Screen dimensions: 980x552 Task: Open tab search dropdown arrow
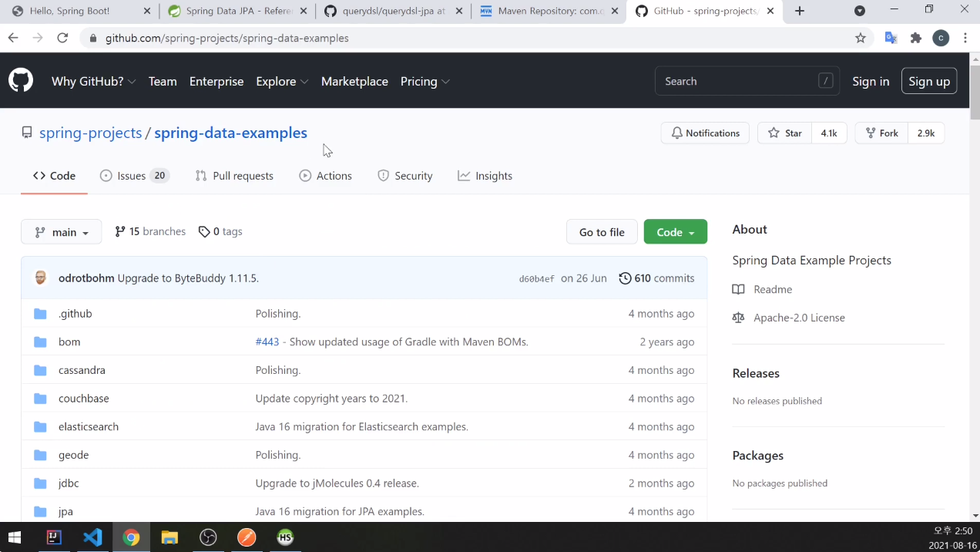(x=860, y=11)
